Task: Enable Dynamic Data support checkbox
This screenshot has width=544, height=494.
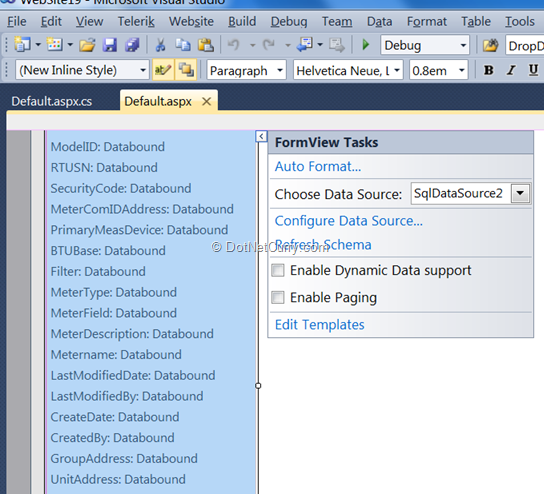Action: (278, 270)
